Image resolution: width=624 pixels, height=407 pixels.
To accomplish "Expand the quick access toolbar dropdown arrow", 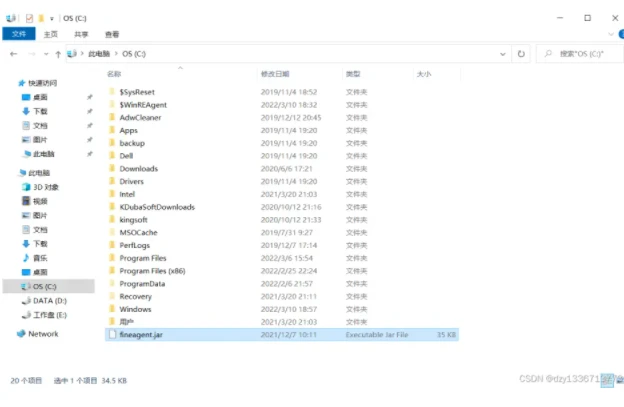I will [52, 17].
